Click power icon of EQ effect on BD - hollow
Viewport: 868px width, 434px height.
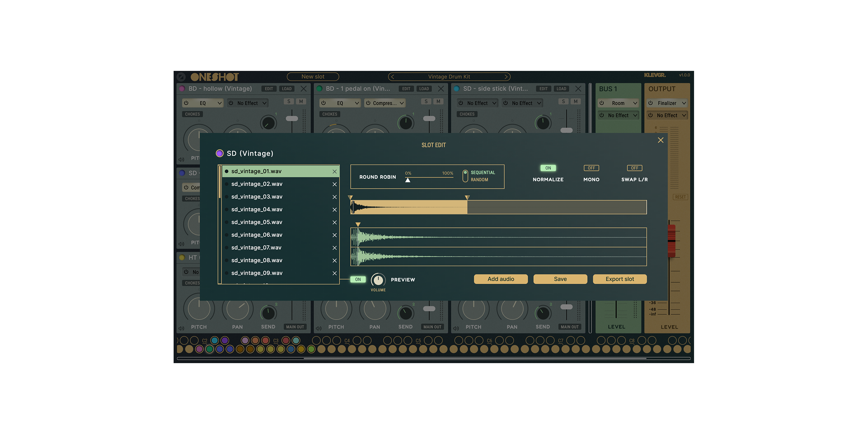click(x=186, y=103)
